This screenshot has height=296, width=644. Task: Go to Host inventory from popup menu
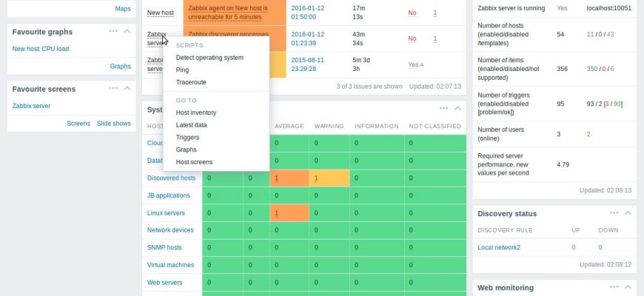pyautogui.click(x=196, y=112)
